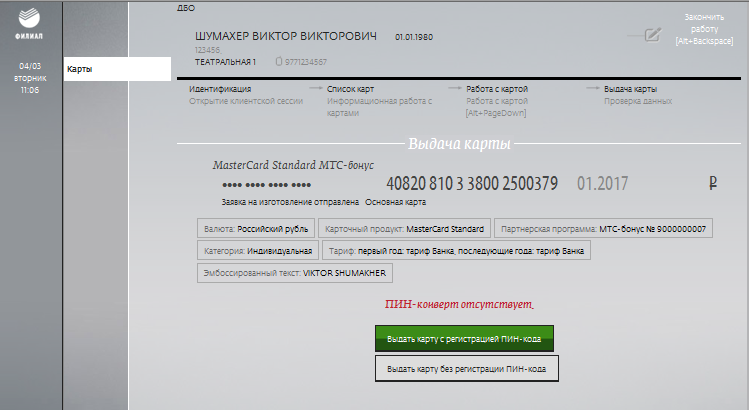Click the Основная карта label
749x410 pixels.
point(396,202)
